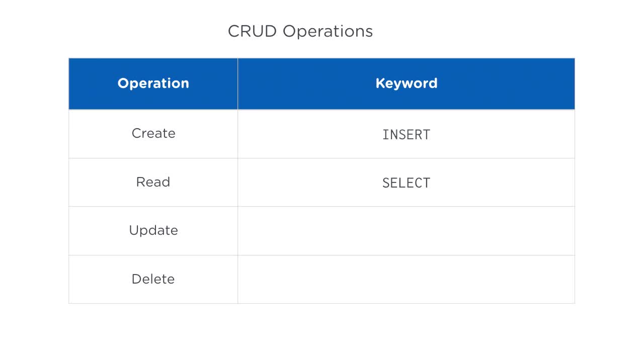
Task: Click the vertical divider between Read and SELECT
Action: coord(237,182)
